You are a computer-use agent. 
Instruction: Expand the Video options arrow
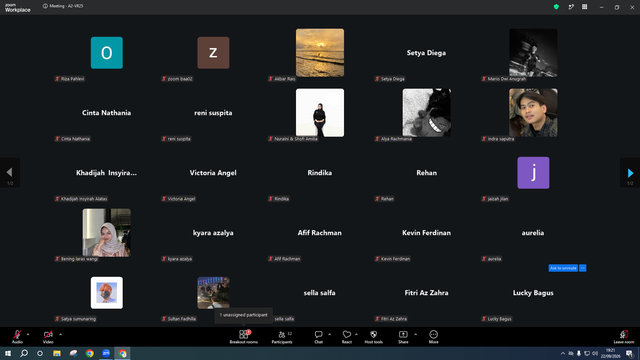[x=60, y=335]
